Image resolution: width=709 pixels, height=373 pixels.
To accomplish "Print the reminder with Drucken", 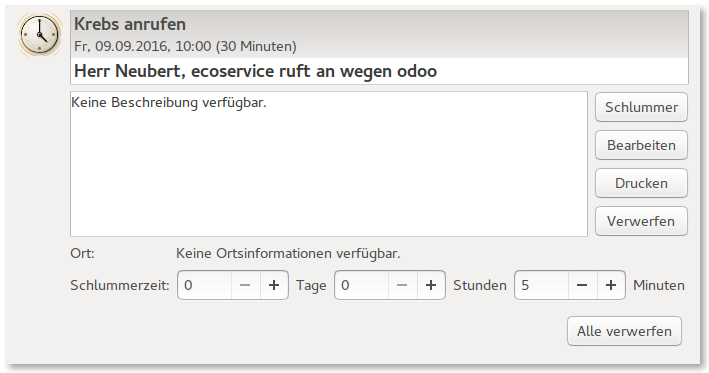I will [x=641, y=183].
